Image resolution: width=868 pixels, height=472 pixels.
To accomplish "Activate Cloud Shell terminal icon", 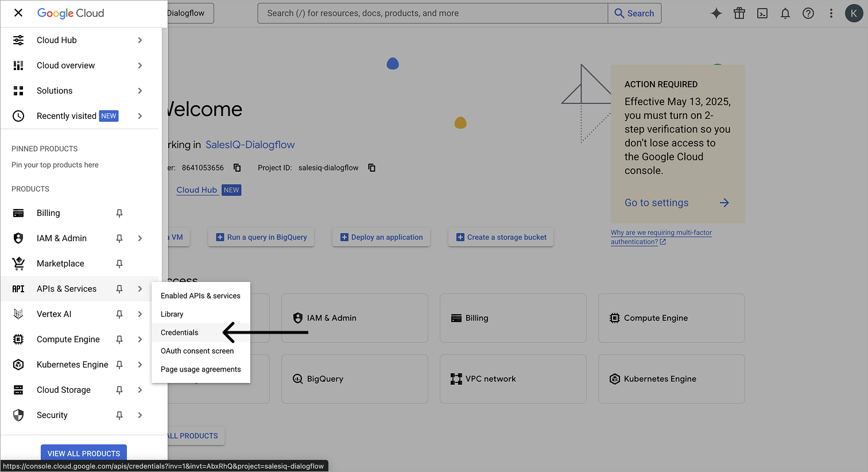I will pyautogui.click(x=762, y=13).
